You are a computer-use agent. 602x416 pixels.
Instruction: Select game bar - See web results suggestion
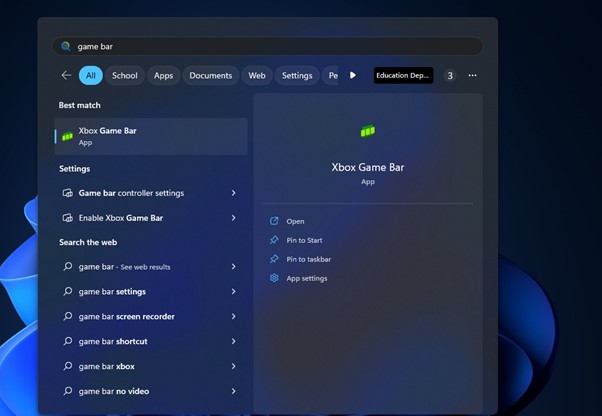151,266
